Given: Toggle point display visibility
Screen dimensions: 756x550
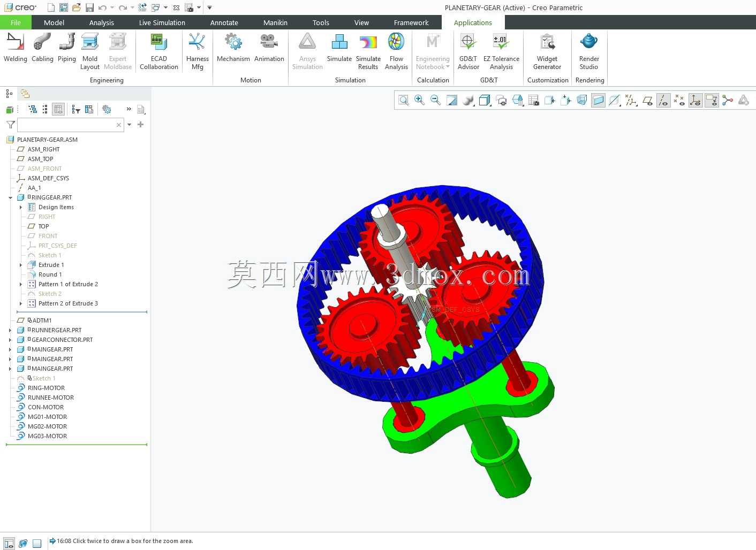Looking at the screenshot, I should (679, 100).
